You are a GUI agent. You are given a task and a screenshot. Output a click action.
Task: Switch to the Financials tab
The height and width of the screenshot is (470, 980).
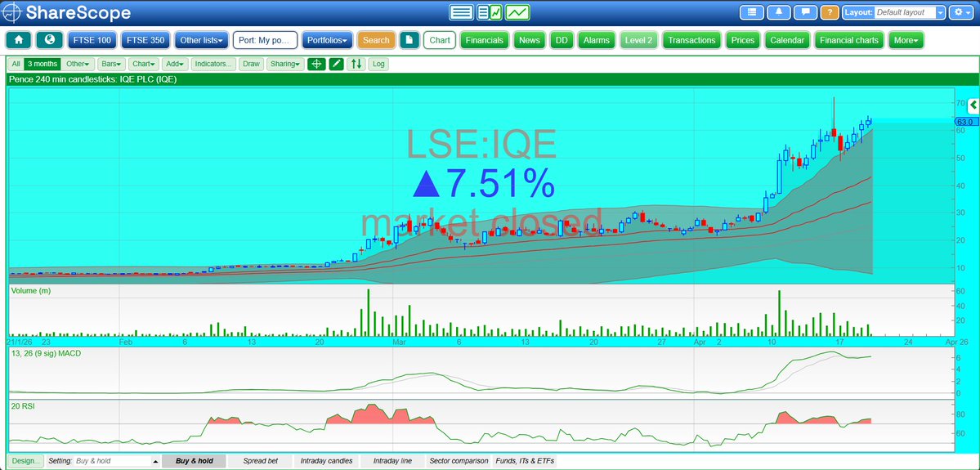485,40
